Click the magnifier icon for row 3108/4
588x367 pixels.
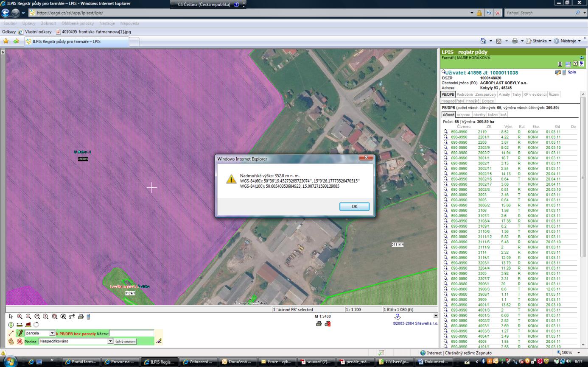[x=445, y=221]
